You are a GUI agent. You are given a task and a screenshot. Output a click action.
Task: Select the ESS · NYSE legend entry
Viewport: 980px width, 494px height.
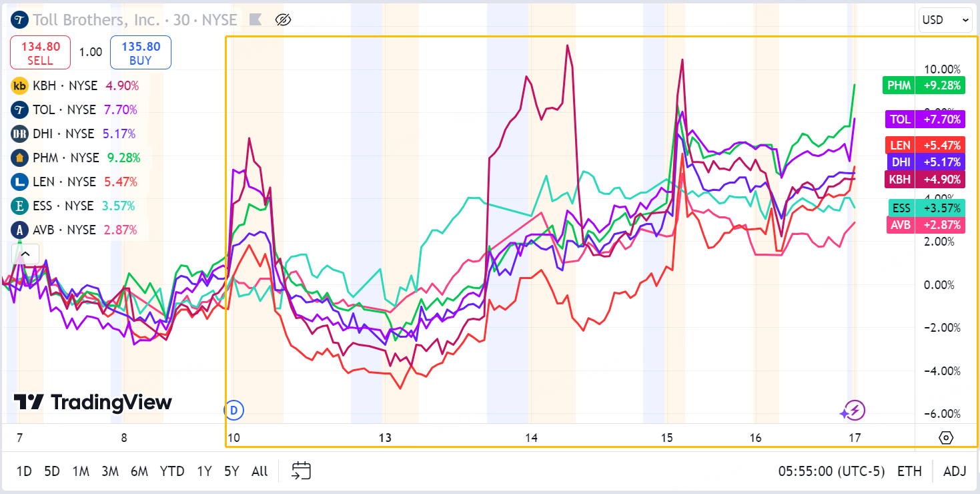click(x=63, y=206)
